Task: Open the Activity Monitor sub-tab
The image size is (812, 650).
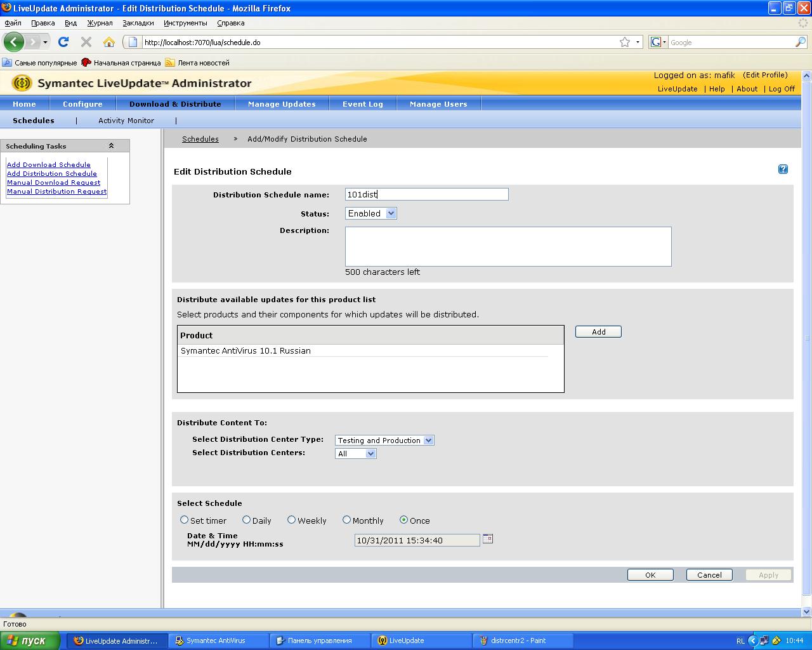Action: pos(126,121)
